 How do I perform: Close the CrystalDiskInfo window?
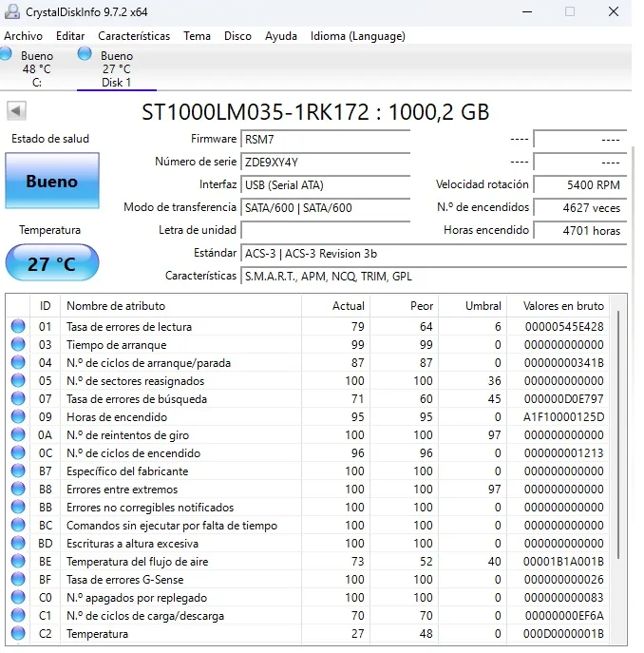click(614, 11)
